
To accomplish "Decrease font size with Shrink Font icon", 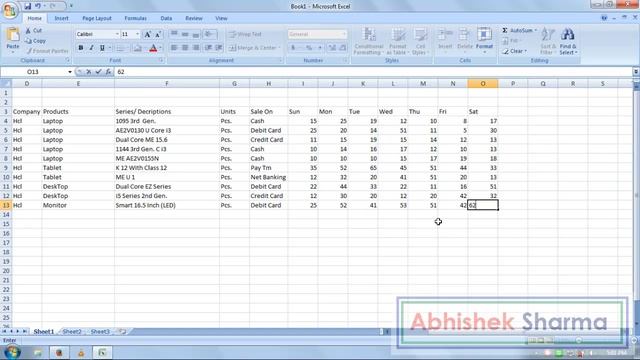I will tap(158, 34).
